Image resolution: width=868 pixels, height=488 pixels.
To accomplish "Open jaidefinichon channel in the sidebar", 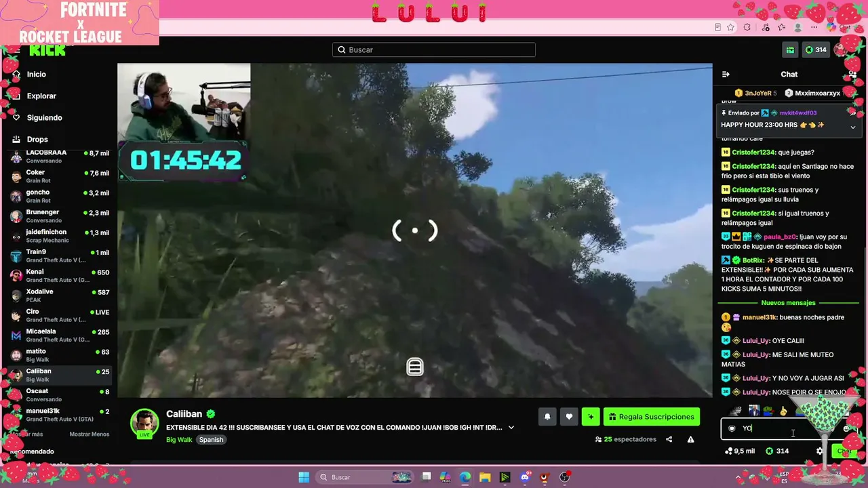I will (60, 235).
